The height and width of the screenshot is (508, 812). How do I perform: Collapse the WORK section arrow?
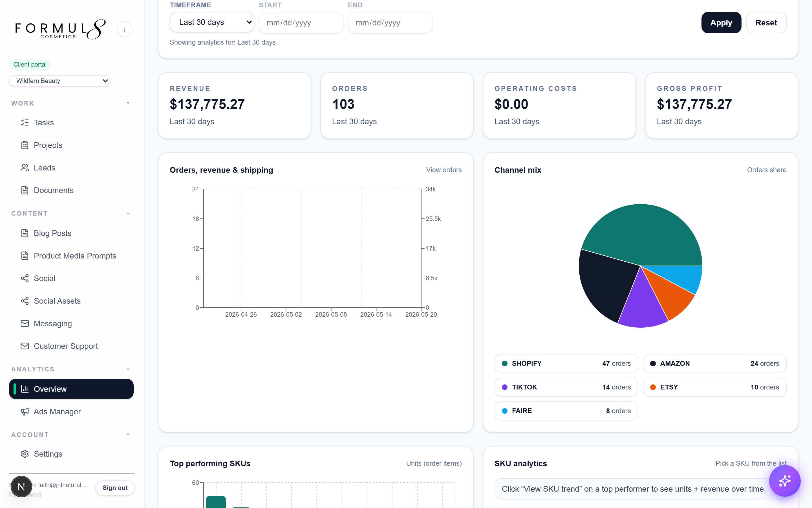128,103
